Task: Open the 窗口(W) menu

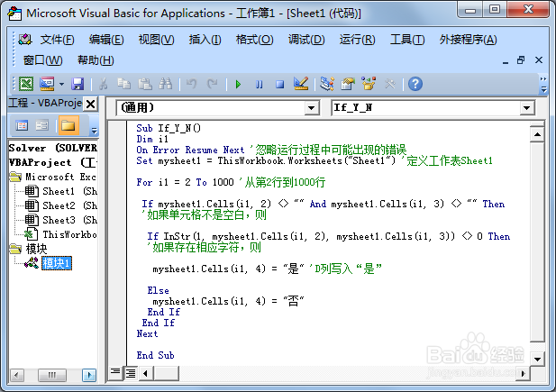Action: click(42, 60)
